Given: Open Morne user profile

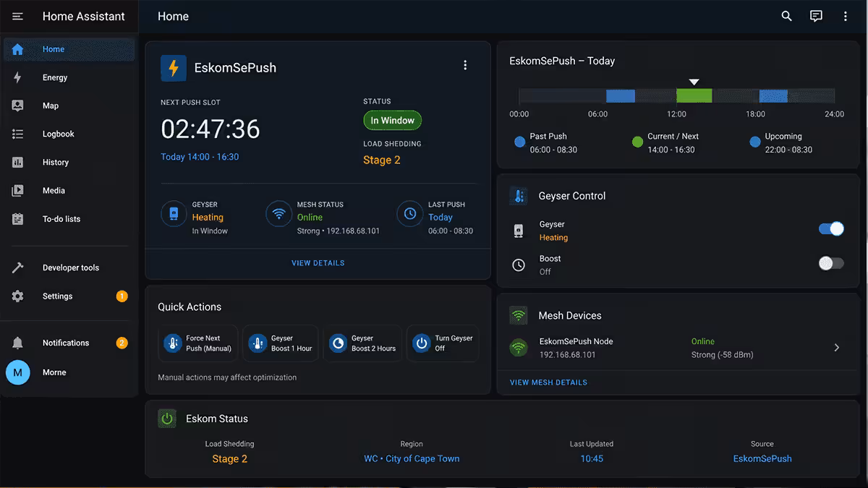Looking at the screenshot, I should pos(69,372).
